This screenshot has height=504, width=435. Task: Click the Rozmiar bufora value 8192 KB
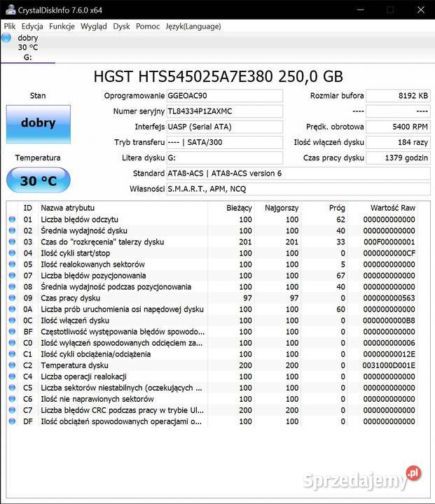coord(399,96)
